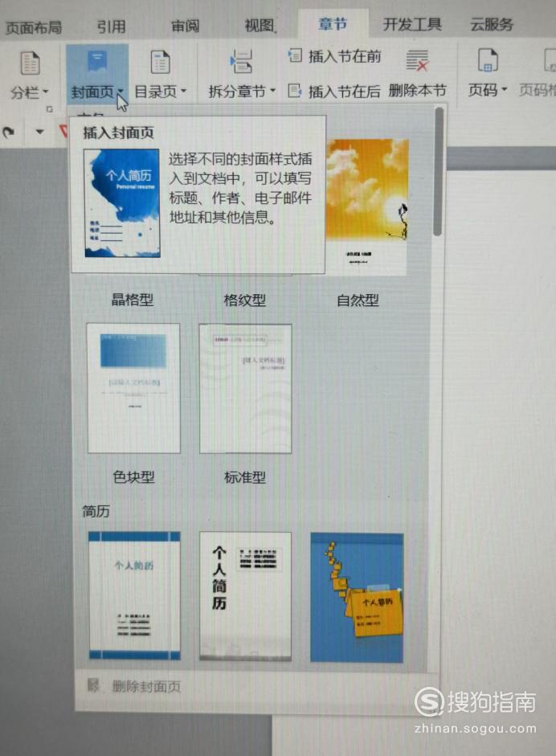The image size is (556, 756).
Task: Click the 晶格型 cover label
Action: (x=133, y=300)
